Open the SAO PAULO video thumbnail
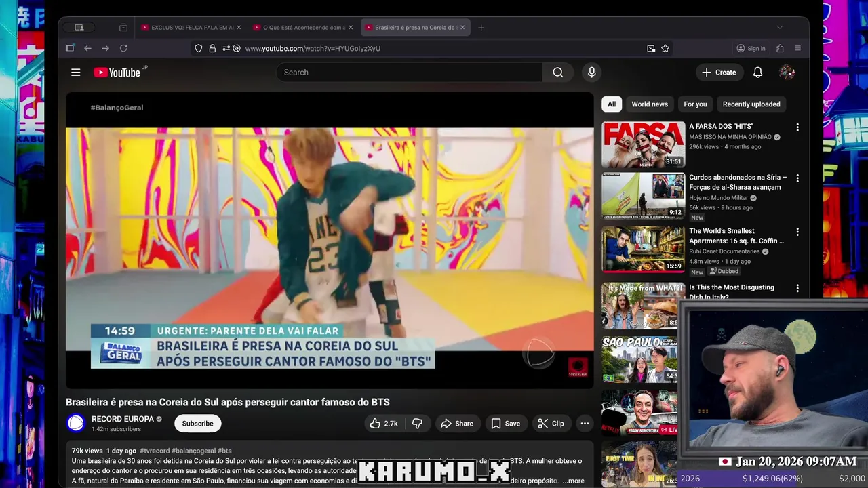 pos(639,359)
